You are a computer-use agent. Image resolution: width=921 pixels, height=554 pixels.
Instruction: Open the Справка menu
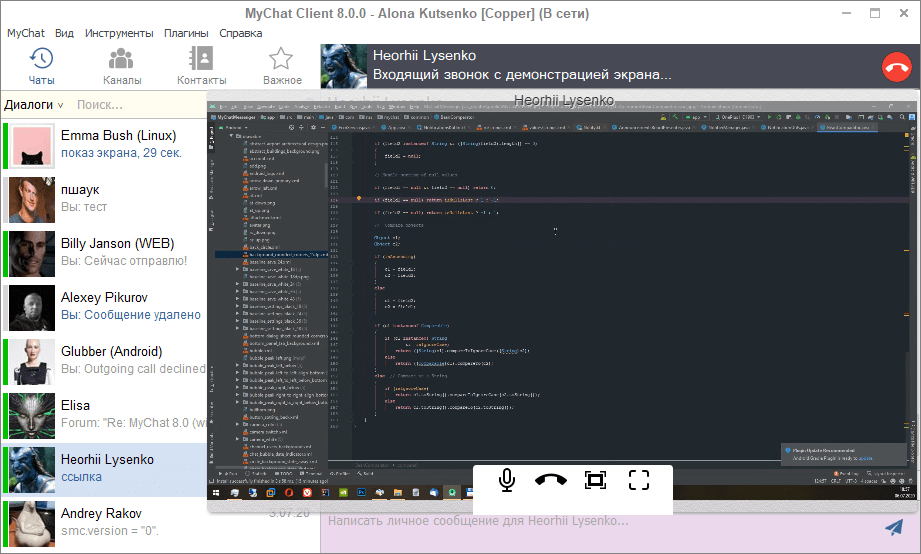(x=241, y=33)
